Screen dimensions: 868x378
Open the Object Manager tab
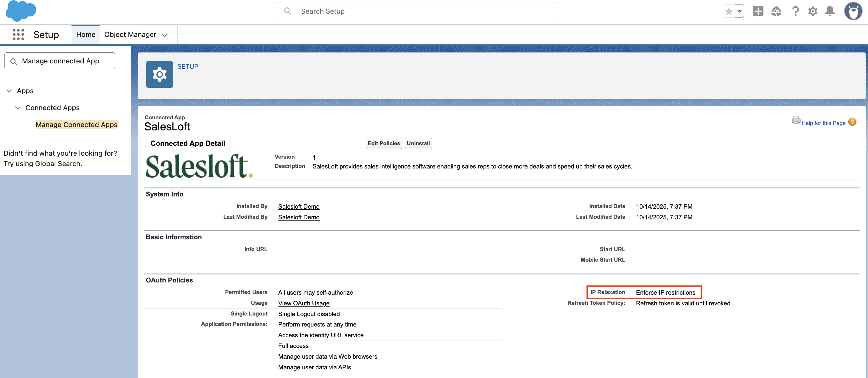pyautogui.click(x=130, y=34)
